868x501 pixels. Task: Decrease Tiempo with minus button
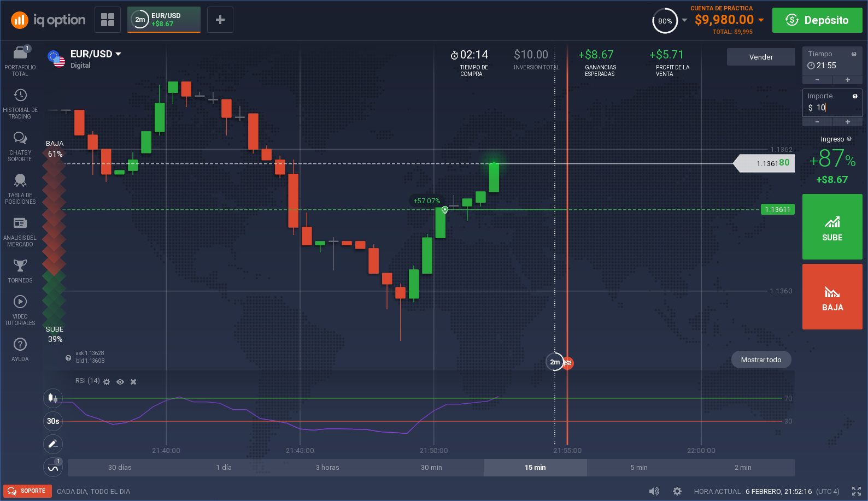click(817, 80)
